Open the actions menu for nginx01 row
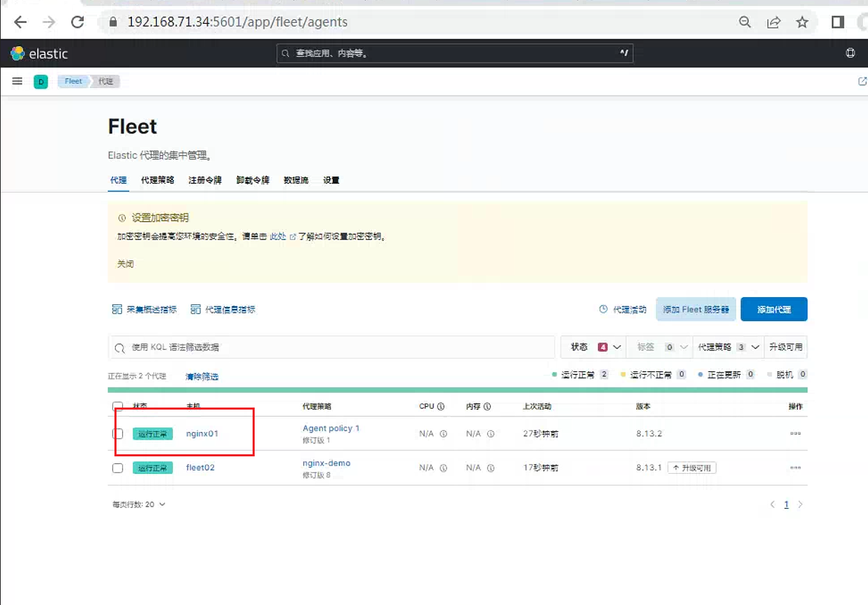This screenshot has width=868, height=605. (x=795, y=433)
